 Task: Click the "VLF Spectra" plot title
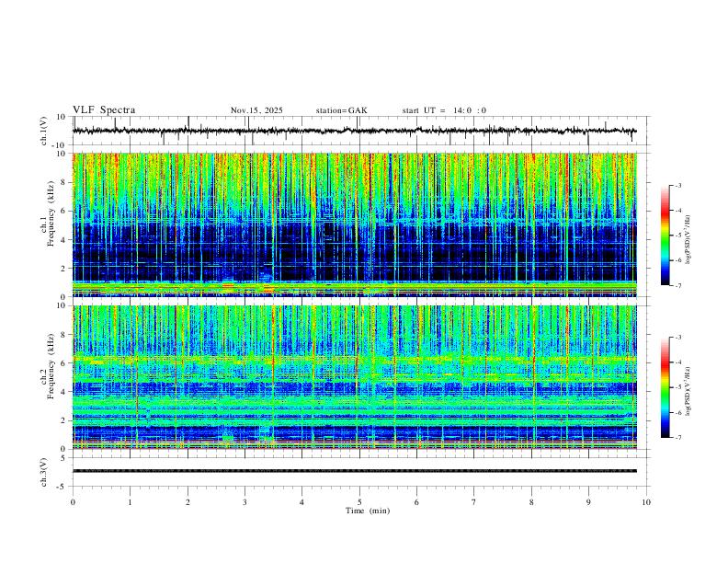point(104,110)
